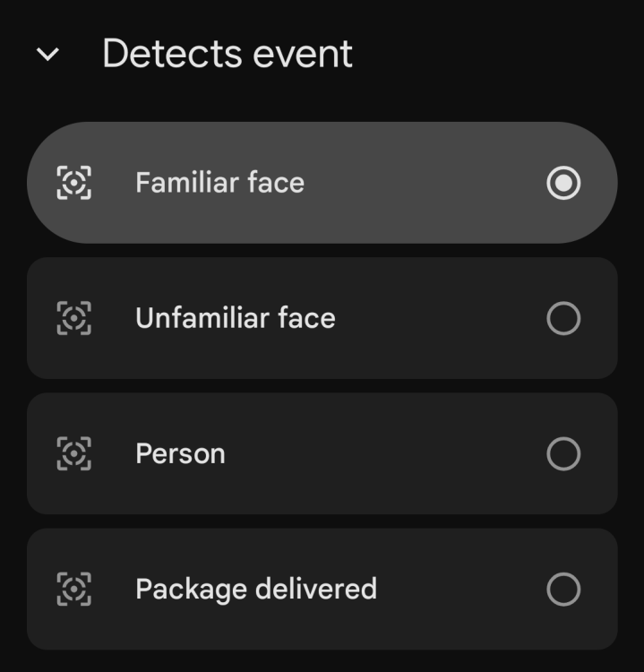The image size is (644, 672).
Task: Pick the last detection option's radio circle
Action: [563, 589]
